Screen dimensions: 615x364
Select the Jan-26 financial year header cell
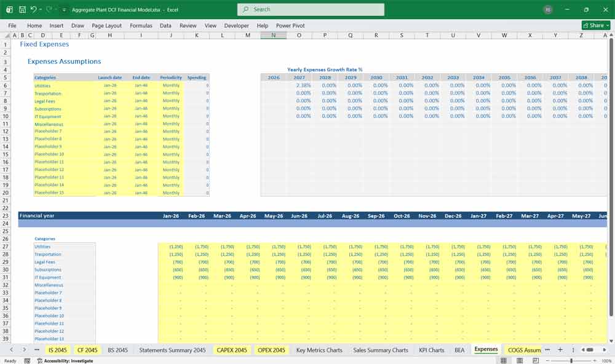tap(170, 216)
